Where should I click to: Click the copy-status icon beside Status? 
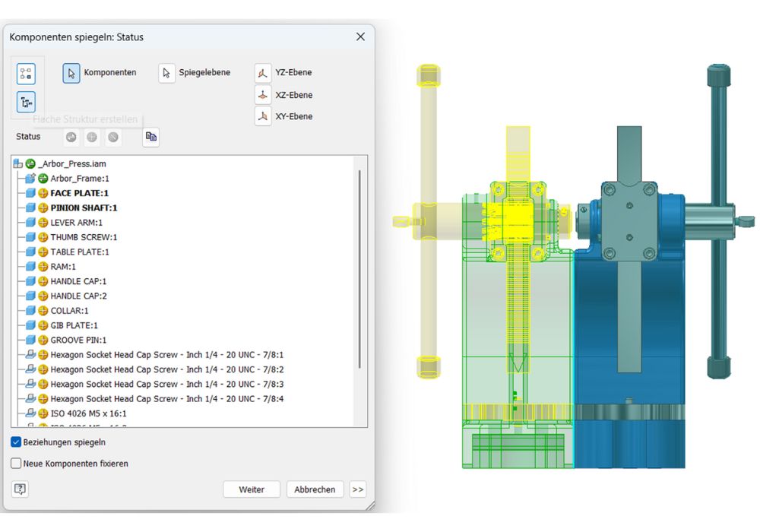pyautogui.click(x=150, y=138)
